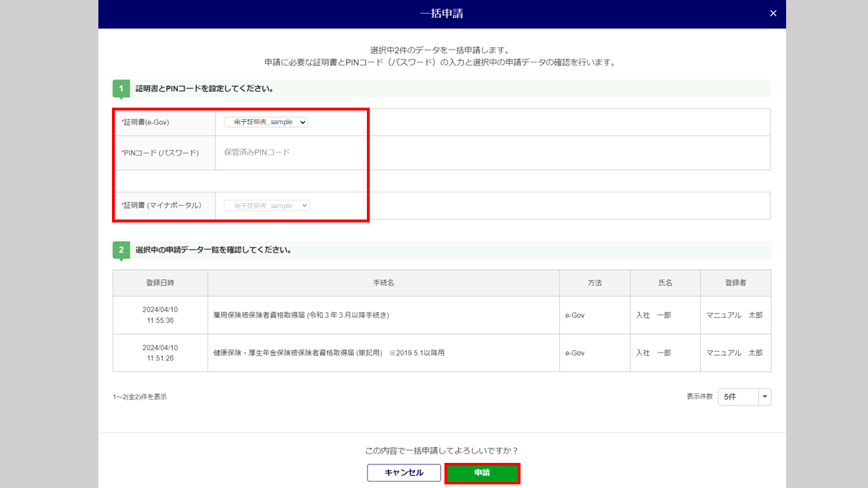Click the date 2024/04/10 11:51:26
868x488 pixels.
tap(160, 353)
